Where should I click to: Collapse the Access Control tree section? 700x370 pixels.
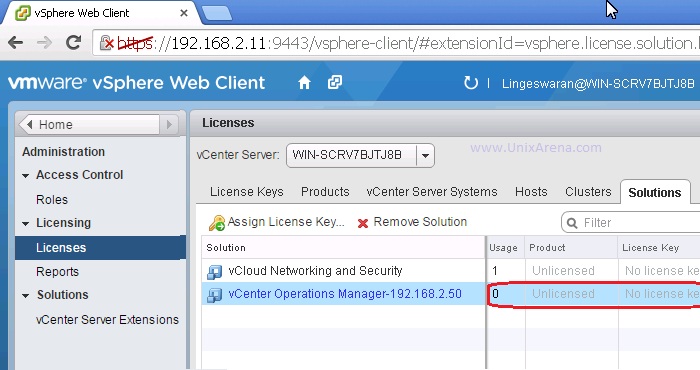26,176
